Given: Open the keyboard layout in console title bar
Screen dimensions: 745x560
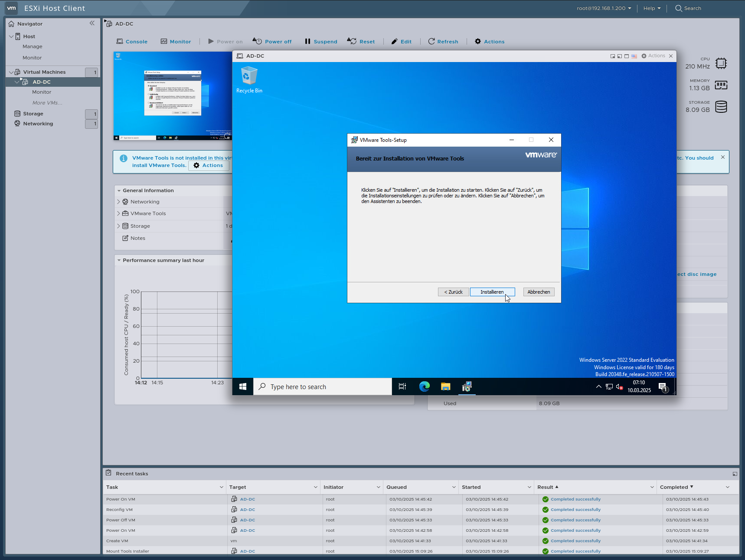Looking at the screenshot, I should (x=634, y=56).
